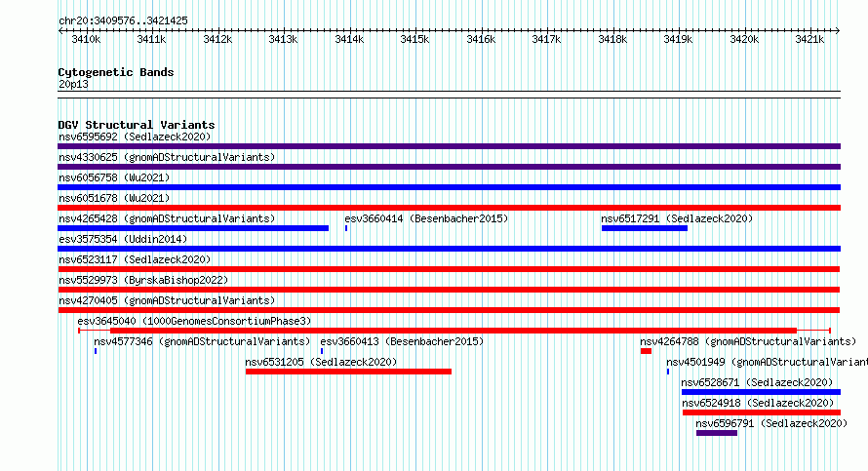Click the 3413k ruler position label

tap(284, 39)
